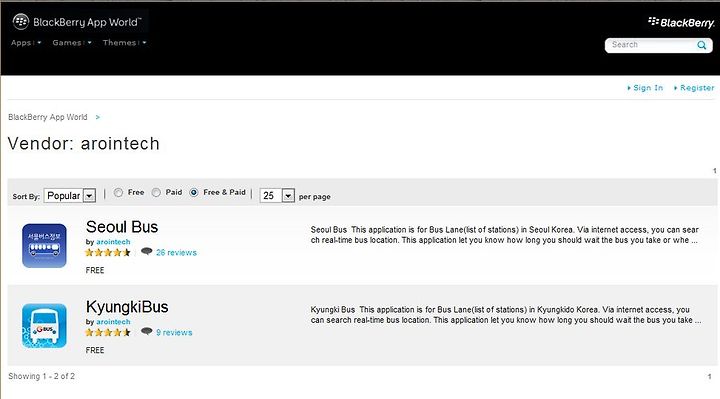The width and height of the screenshot is (720, 399).
Task: Click arointech vendor link under Seoul Bus
Action: (x=113, y=242)
